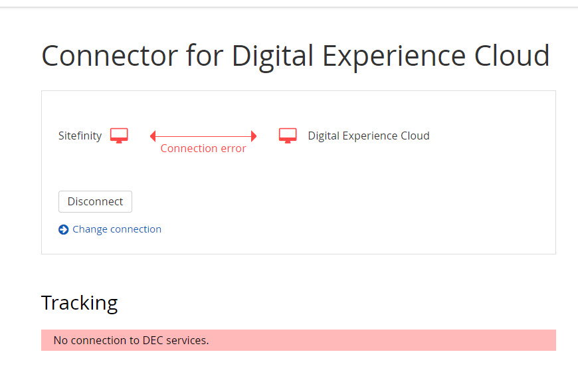Image resolution: width=578 pixels, height=392 pixels.
Task: Click the middle of the red connection line
Action: [203, 136]
